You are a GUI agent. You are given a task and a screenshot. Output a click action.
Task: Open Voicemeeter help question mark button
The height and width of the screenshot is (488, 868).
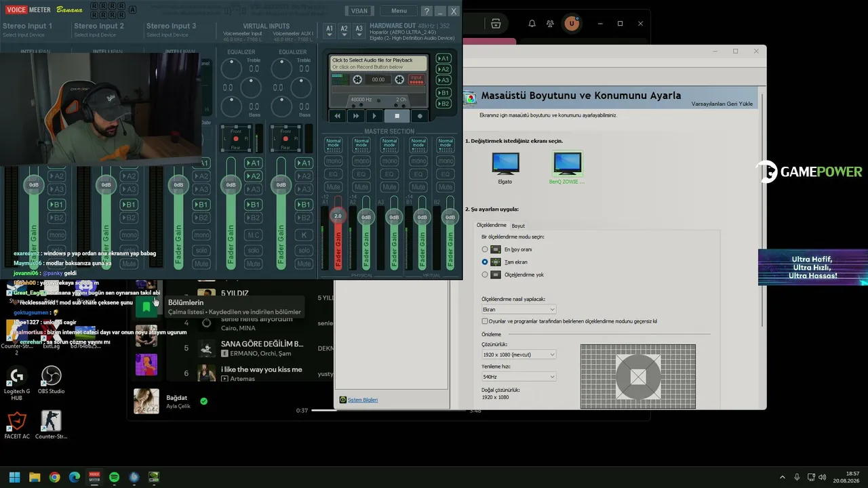427,11
